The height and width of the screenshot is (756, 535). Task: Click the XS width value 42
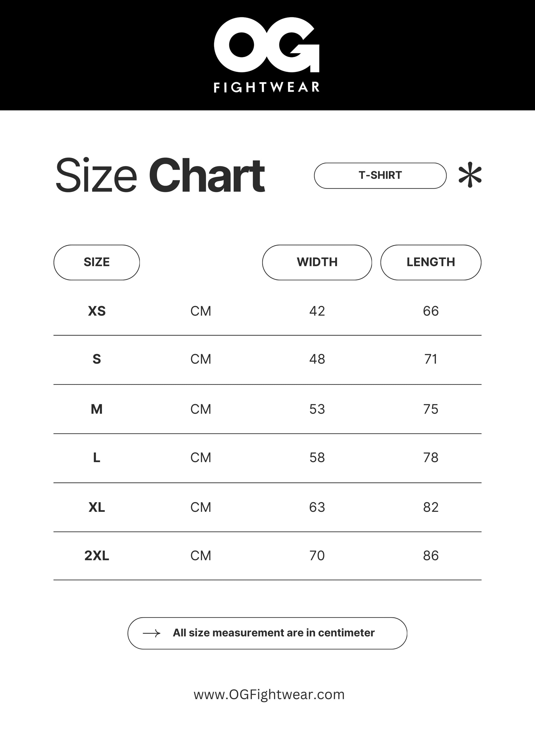point(317,311)
